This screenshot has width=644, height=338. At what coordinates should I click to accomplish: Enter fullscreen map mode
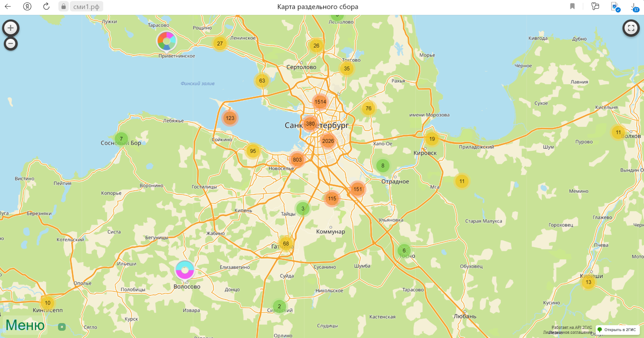[631, 28]
